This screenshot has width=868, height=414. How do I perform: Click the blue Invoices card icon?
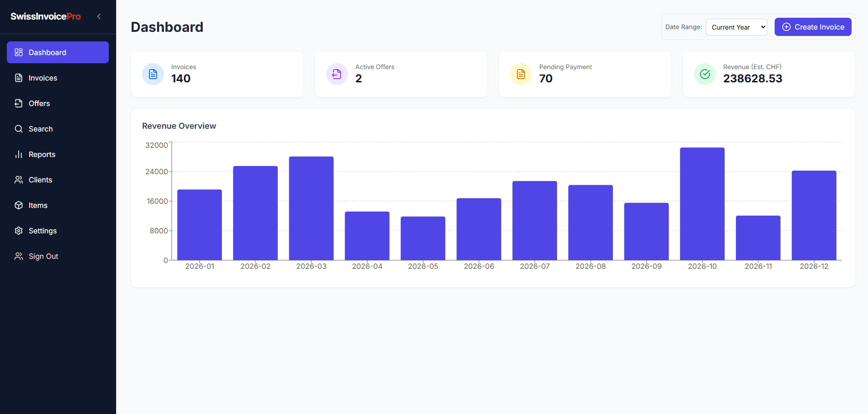click(x=153, y=74)
